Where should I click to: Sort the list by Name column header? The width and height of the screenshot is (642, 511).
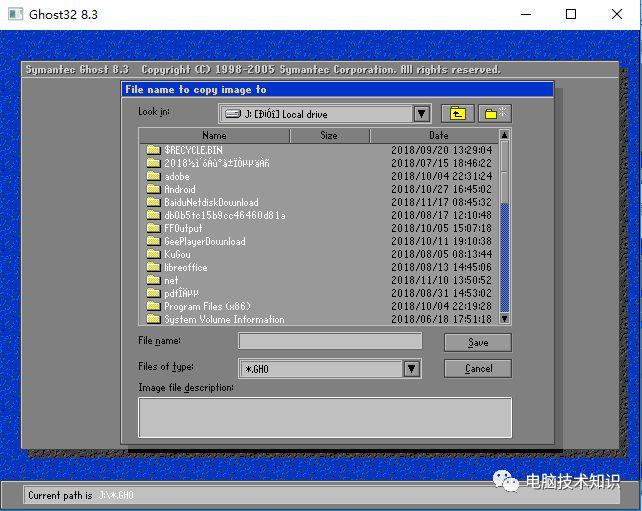pos(214,136)
